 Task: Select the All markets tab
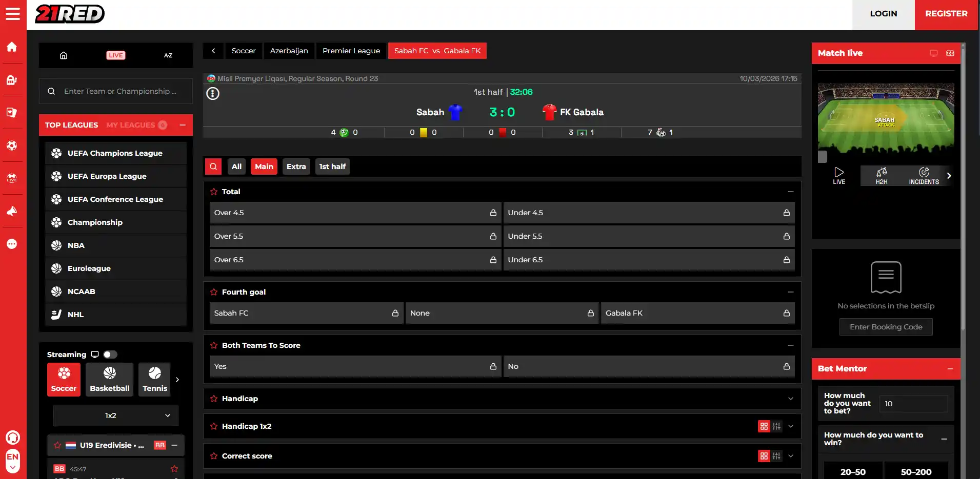coord(236,166)
